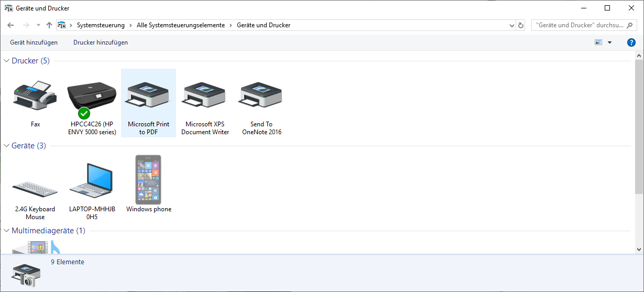Screen dimensions: 644x292
Task: Click the Geräte (3) group heading
Action: pos(29,146)
